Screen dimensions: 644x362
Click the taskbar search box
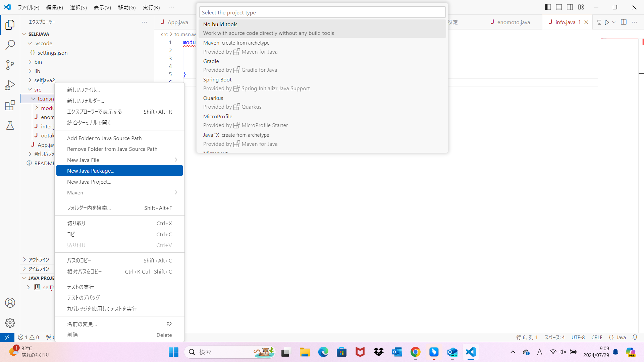[230, 352]
